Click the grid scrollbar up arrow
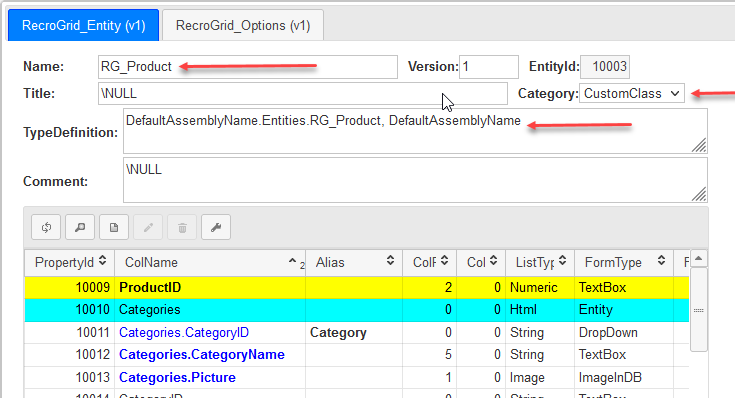Screen dimensions: 735x398 (x=698, y=259)
